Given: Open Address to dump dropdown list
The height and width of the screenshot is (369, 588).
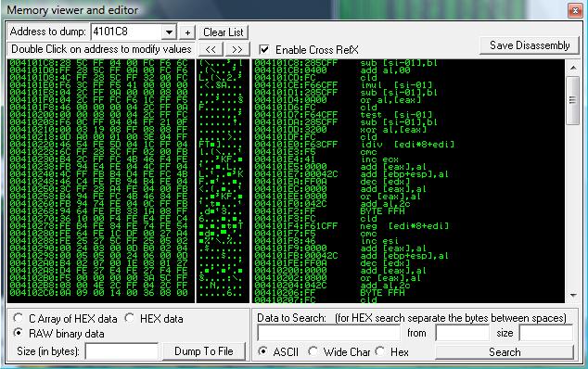Looking at the screenshot, I should (169, 32).
